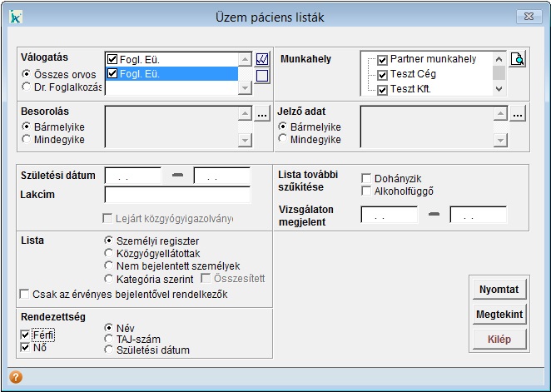Choose TAJ-szám sorting radio button
Screen dimensions: 551x392
click(109, 340)
